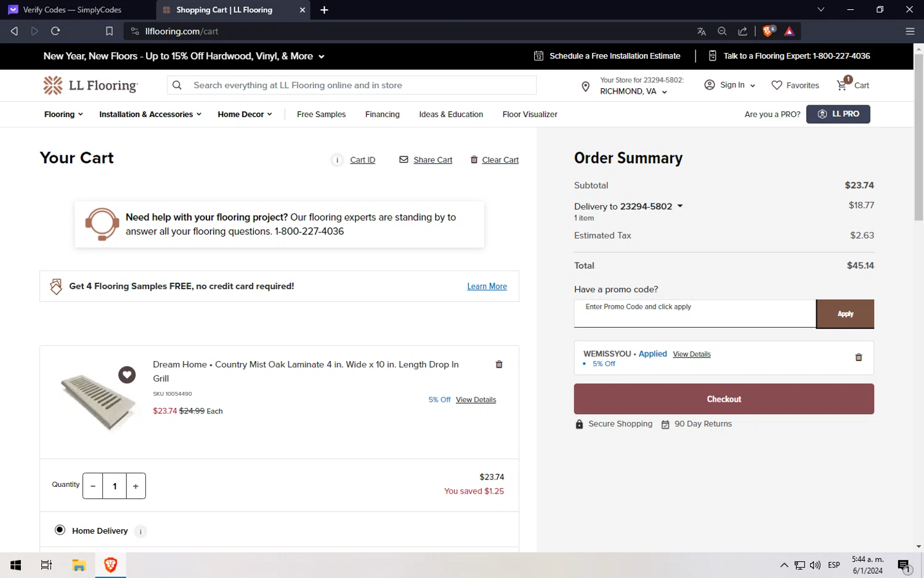Decrease quantity with minus button
924x578 pixels.
point(93,486)
